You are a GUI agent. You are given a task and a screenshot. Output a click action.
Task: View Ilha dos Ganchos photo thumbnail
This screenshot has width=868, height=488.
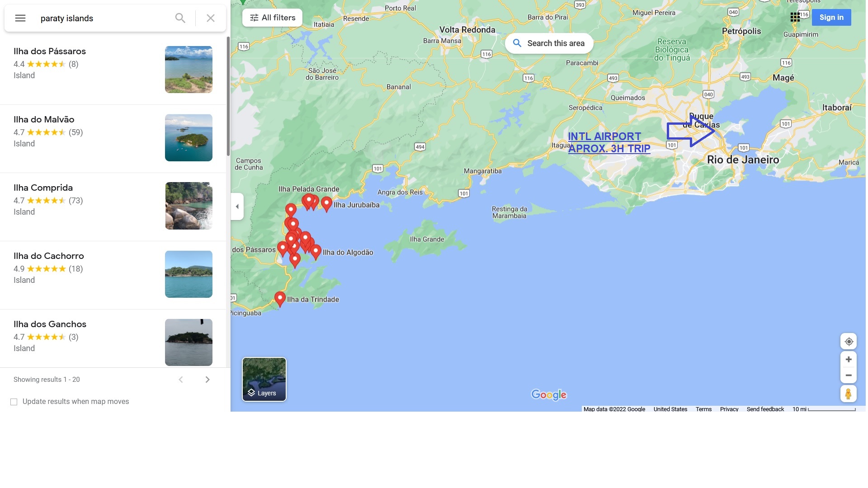(x=189, y=343)
